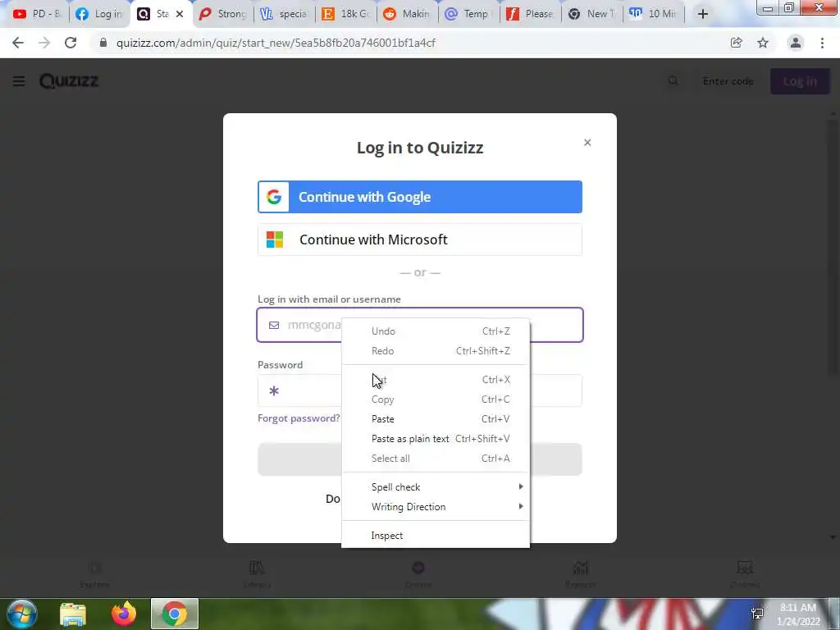Switch to the Facebook Log in tab
Viewport: 840px width, 630px height.
(x=99, y=14)
